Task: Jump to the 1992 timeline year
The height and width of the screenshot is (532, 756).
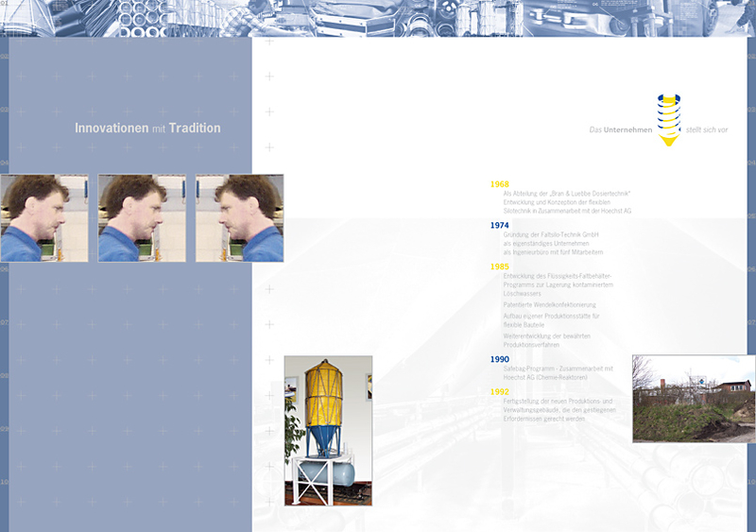Action: [x=499, y=391]
